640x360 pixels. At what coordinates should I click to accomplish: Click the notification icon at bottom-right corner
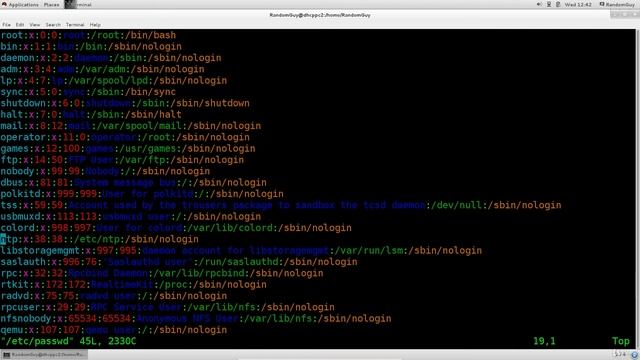pyautogui.click(x=634, y=355)
